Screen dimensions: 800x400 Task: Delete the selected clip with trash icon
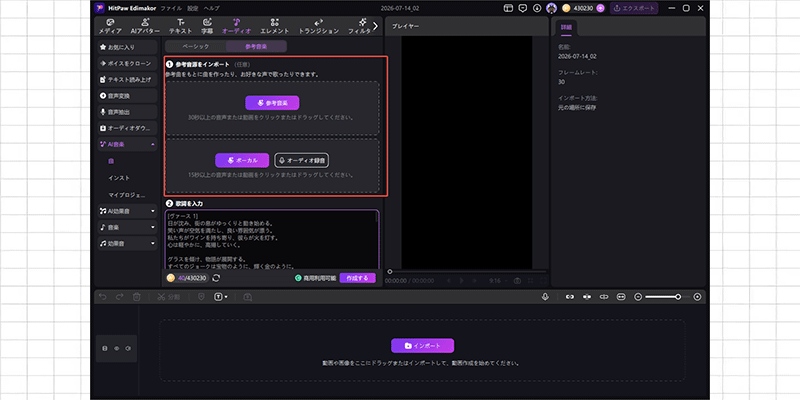[136, 296]
